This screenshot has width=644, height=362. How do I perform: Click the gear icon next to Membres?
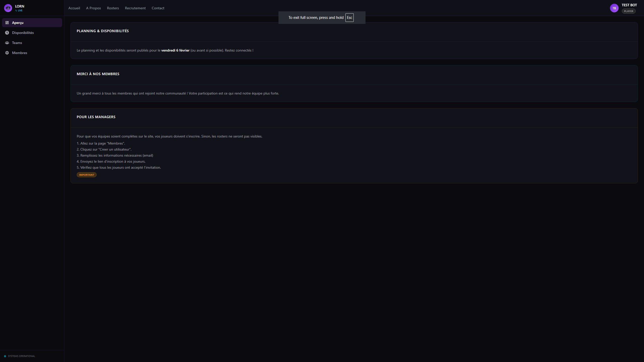click(8, 53)
